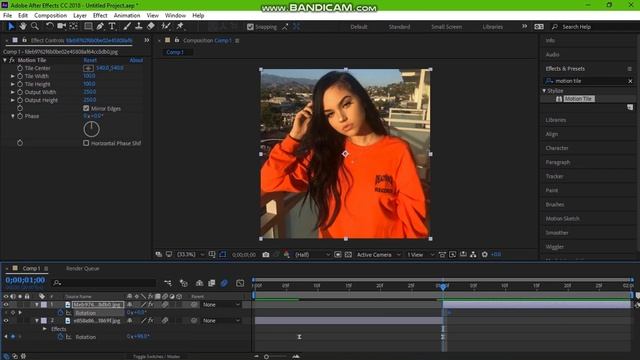The image size is (640, 360).
Task: Select the Clone Stamp tool
Action: 139,27
